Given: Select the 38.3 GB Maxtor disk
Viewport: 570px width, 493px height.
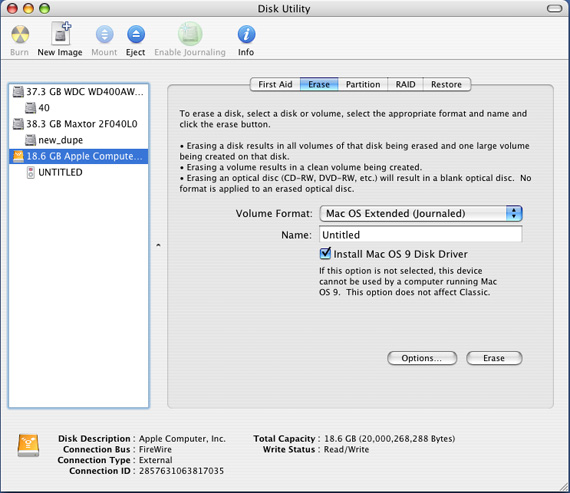Looking at the screenshot, I should 79,124.
